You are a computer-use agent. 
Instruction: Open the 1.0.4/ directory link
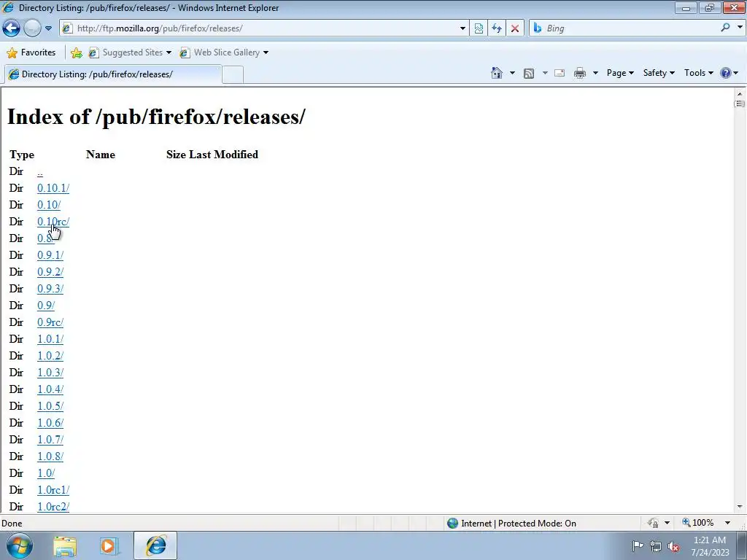pos(50,389)
